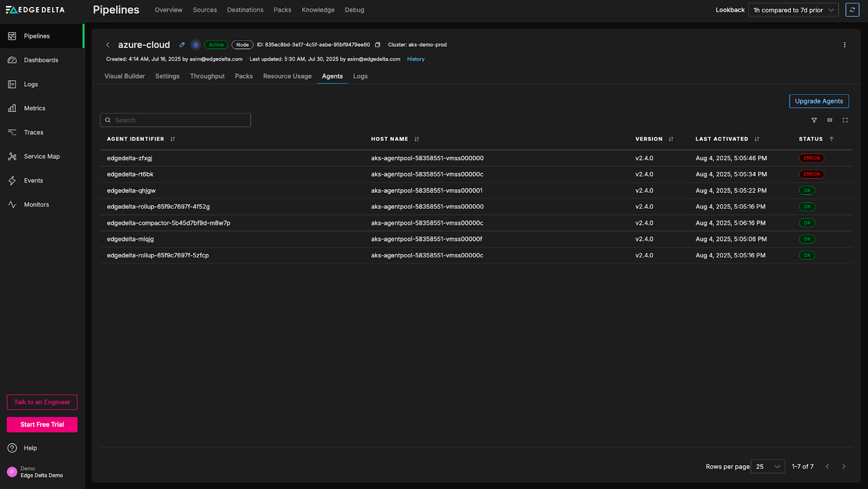Viewport: 868px width, 489px height.
Task: Go back using the left arrow icon
Action: pyautogui.click(x=108, y=45)
